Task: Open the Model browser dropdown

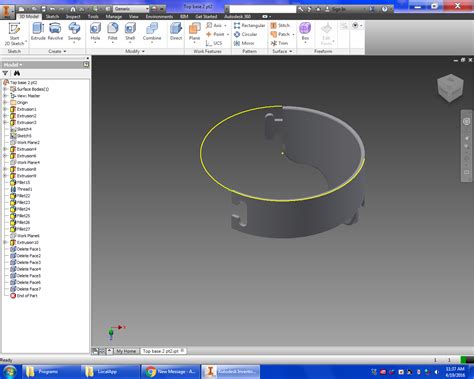Action: tap(13, 65)
